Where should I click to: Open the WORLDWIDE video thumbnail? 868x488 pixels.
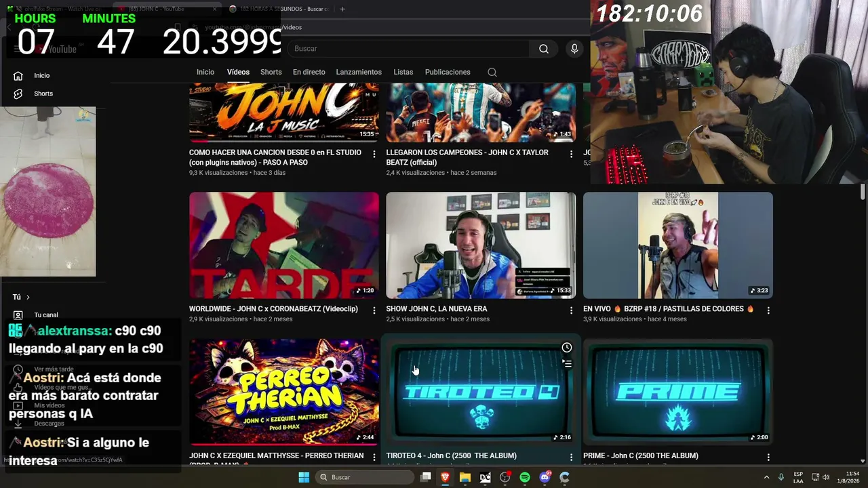click(284, 245)
